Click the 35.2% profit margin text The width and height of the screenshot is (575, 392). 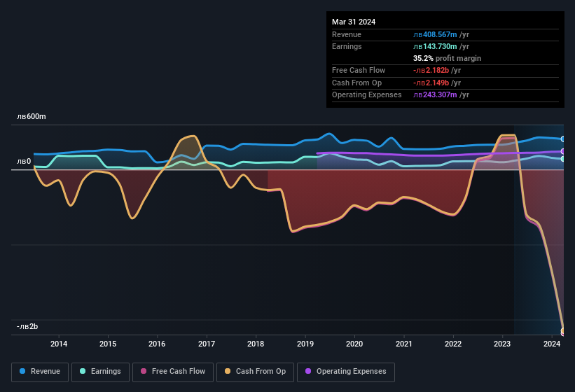447,58
